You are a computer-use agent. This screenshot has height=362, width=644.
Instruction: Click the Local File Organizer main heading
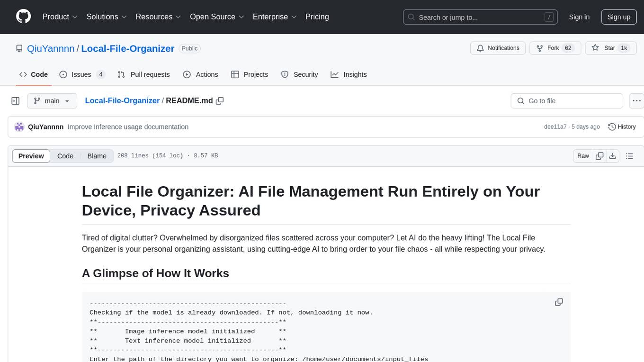pos(311,200)
